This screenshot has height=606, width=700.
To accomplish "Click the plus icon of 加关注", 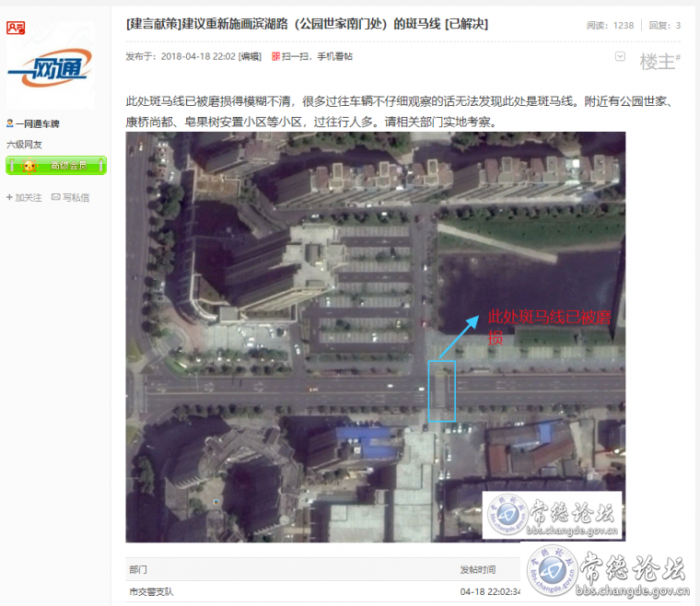I will (x=9, y=197).
